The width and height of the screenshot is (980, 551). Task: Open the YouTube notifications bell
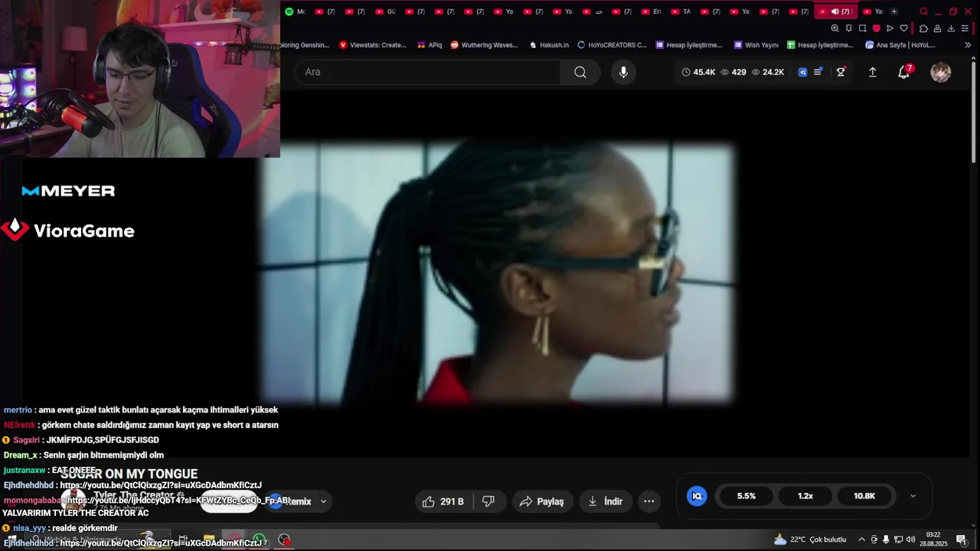pyautogui.click(x=904, y=72)
